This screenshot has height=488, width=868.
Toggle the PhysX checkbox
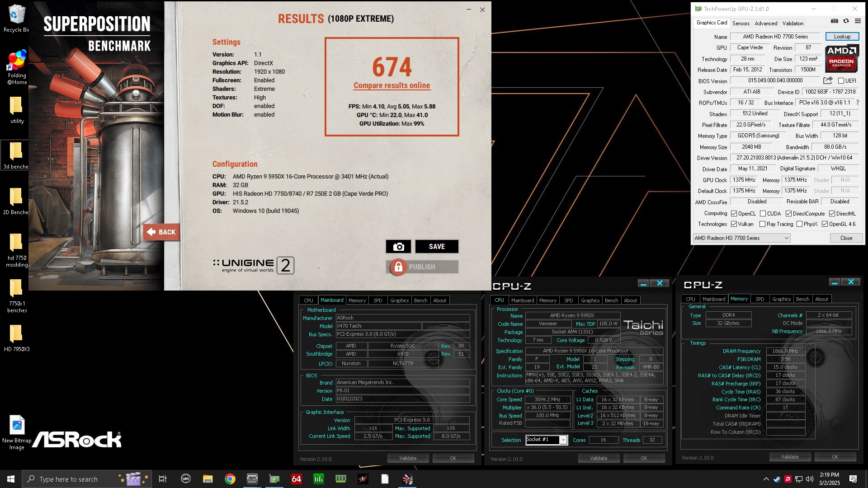click(800, 224)
